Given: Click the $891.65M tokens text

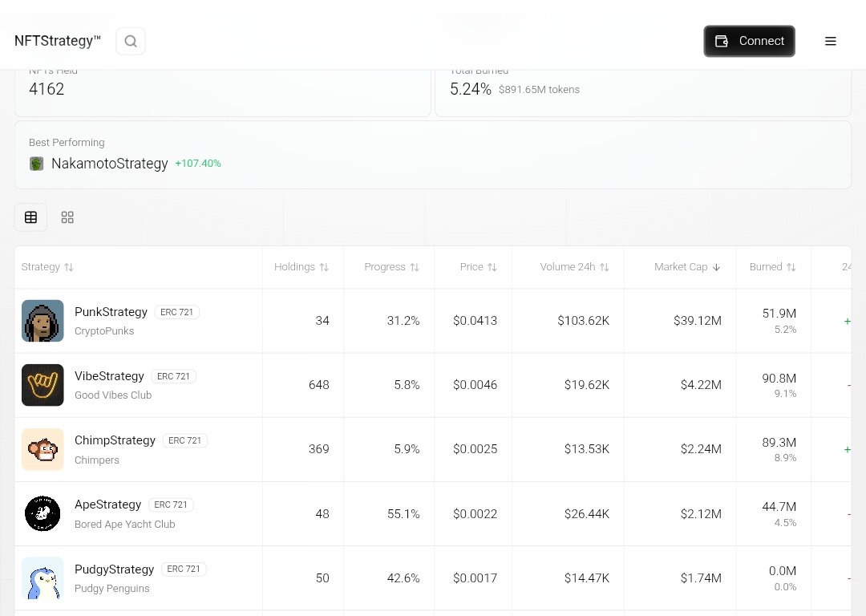Looking at the screenshot, I should coord(539,90).
